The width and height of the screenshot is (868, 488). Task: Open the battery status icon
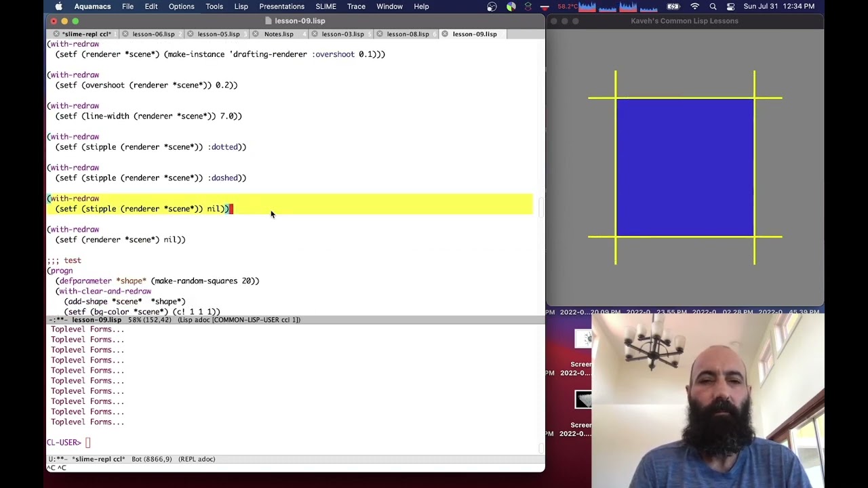coord(673,6)
